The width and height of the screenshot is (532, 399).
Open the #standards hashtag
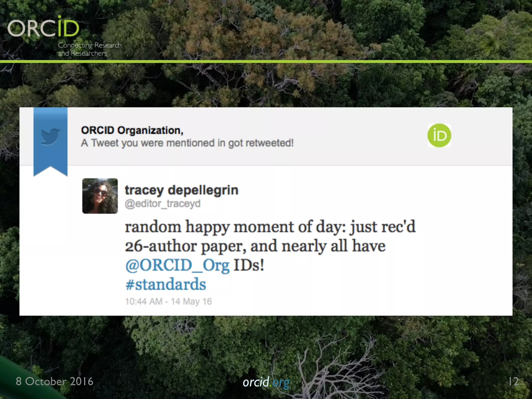tap(166, 284)
